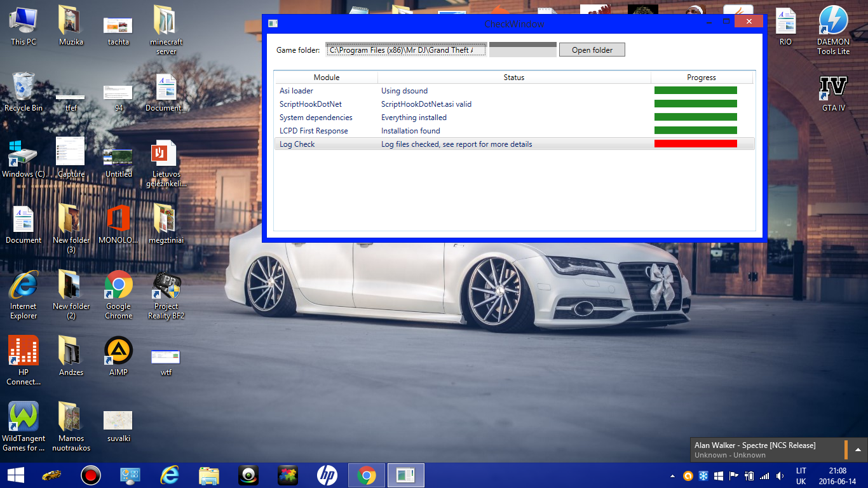Click the Status column header
Viewport: 868px width, 488px height.
point(513,78)
